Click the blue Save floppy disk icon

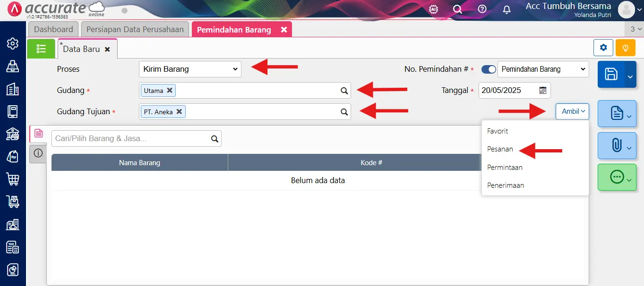[x=611, y=74]
